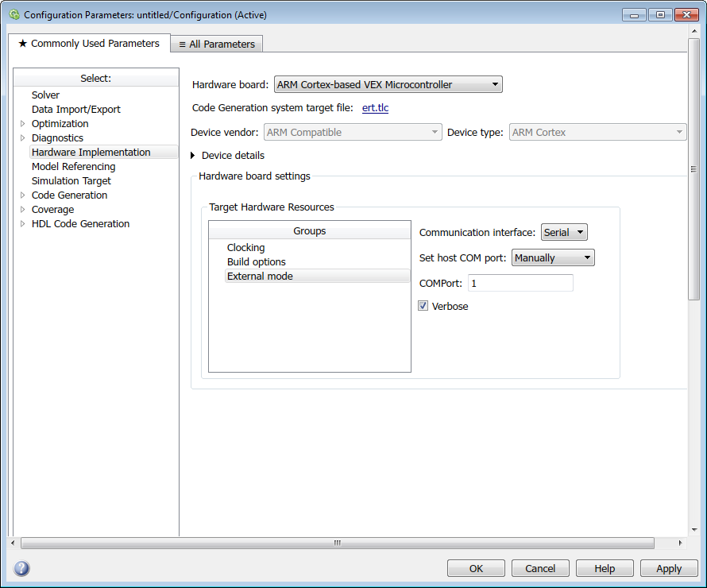Expand the Optimization tree node
The width and height of the screenshot is (707, 588).
pyautogui.click(x=23, y=124)
